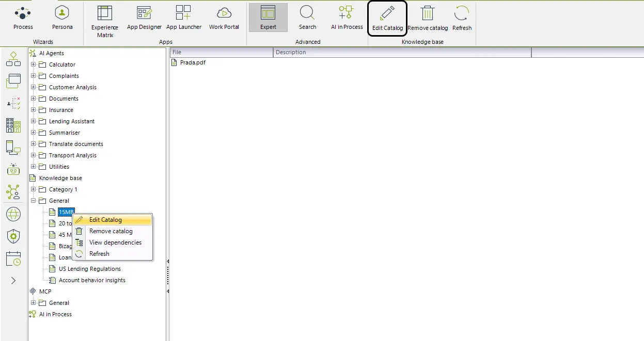Select the MCP node in the tree

45,291
